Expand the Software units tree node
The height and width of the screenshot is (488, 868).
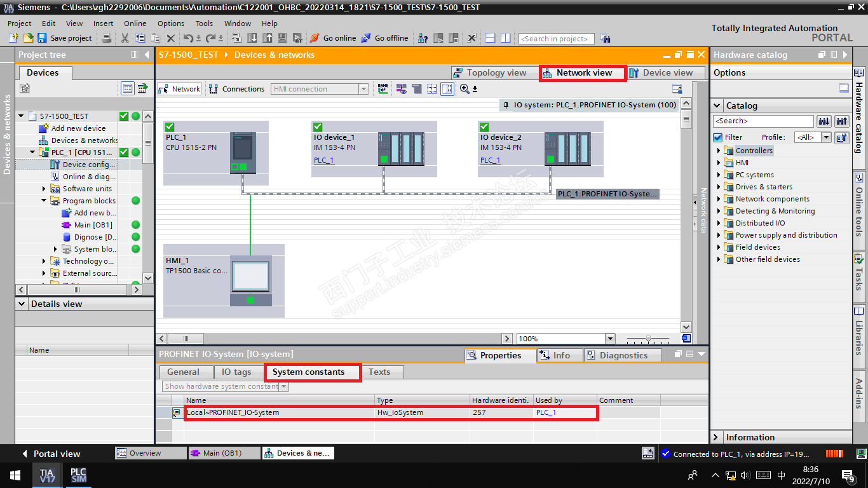point(44,189)
